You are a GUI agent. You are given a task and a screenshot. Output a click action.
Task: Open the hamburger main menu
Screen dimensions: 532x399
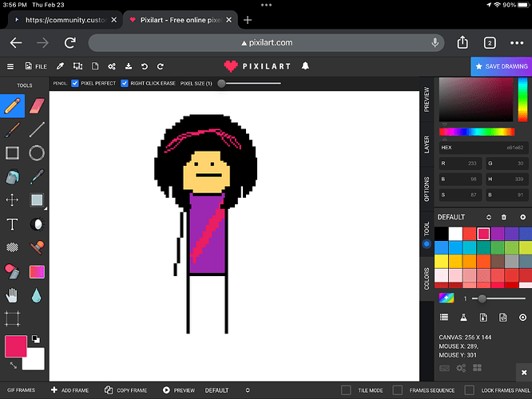[x=10, y=66]
